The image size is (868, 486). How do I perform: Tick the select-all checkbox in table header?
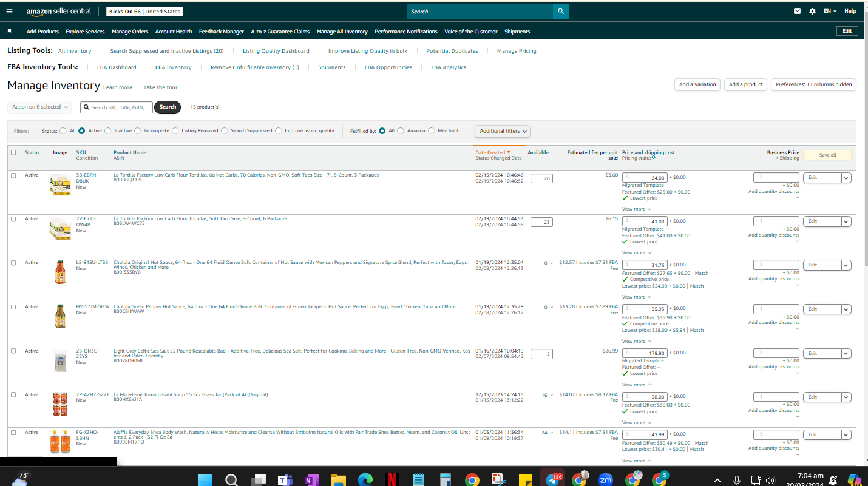(13, 152)
